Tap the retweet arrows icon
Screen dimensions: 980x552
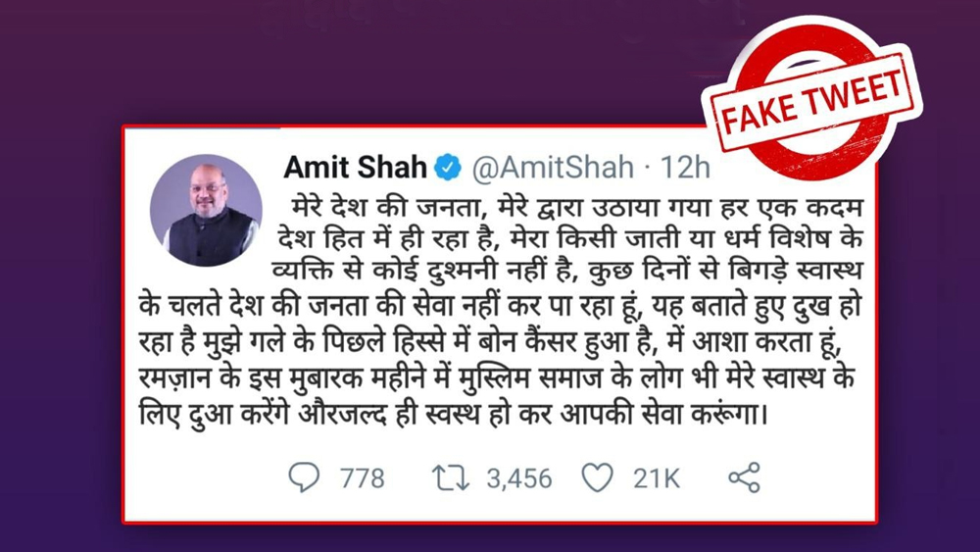click(451, 478)
